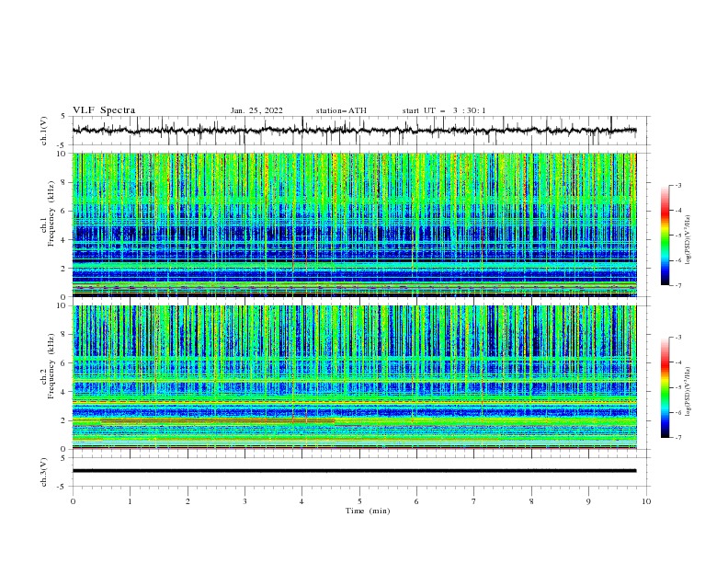Click the 'ch.3(V)' axis label
This screenshot has height=563, width=728.
point(44,472)
